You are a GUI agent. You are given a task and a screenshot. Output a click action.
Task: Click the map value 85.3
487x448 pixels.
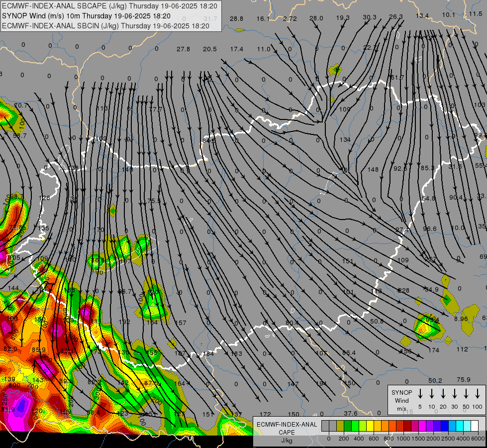[x=428, y=168]
